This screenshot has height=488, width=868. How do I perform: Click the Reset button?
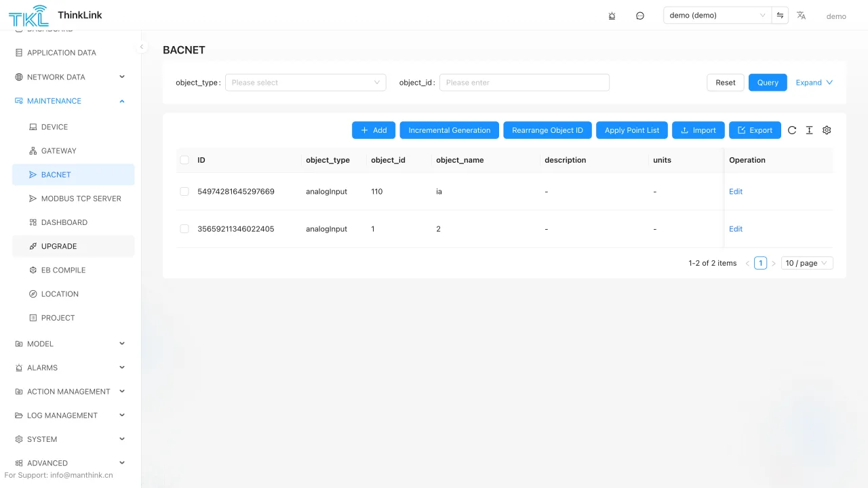tap(726, 83)
